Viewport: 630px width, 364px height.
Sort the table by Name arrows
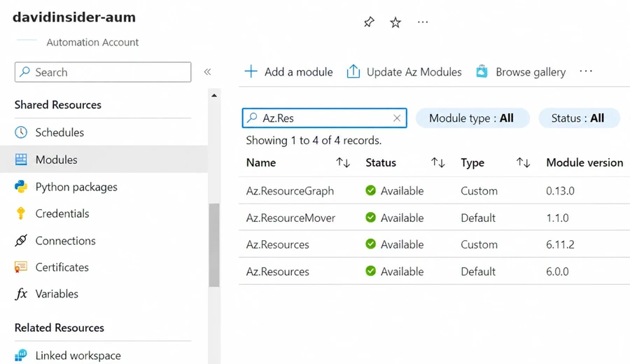(x=343, y=162)
